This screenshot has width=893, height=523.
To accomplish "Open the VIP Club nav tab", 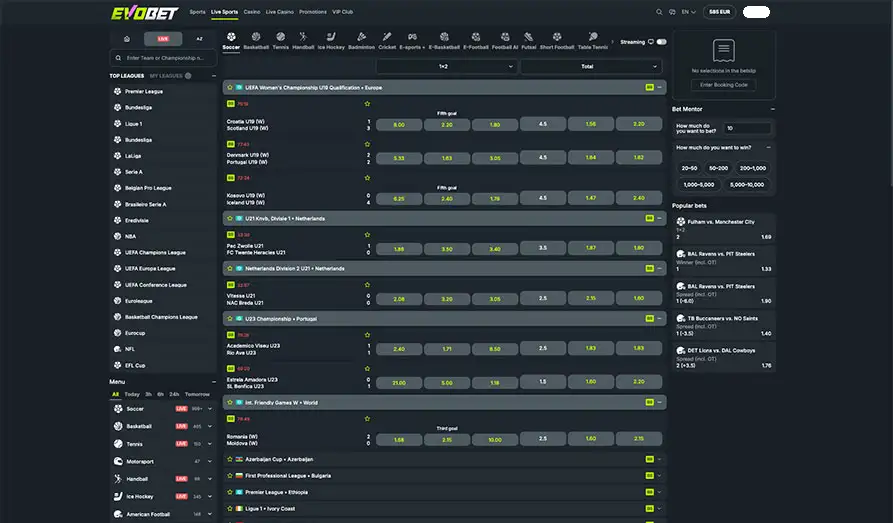I will (x=342, y=12).
